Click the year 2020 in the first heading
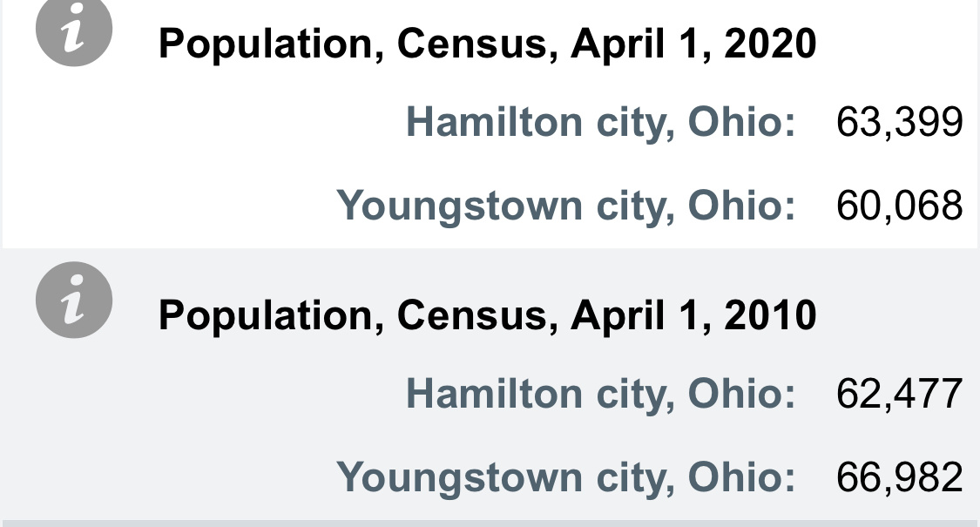The width and height of the screenshot is (980, 527). [x=770, y=44]
